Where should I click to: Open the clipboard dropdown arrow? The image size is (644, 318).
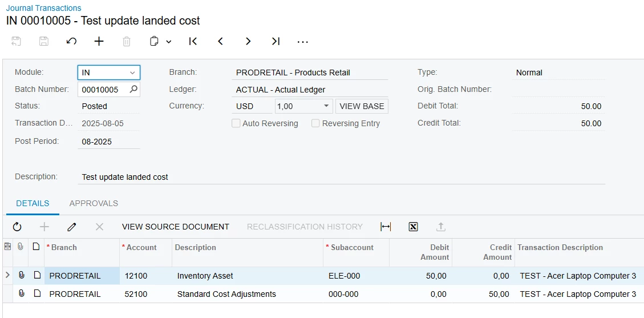(x=169, y=42)
